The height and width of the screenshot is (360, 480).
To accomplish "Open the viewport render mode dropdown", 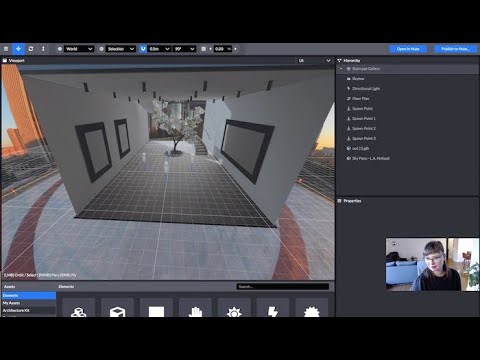I will click(x=314, y=61).
